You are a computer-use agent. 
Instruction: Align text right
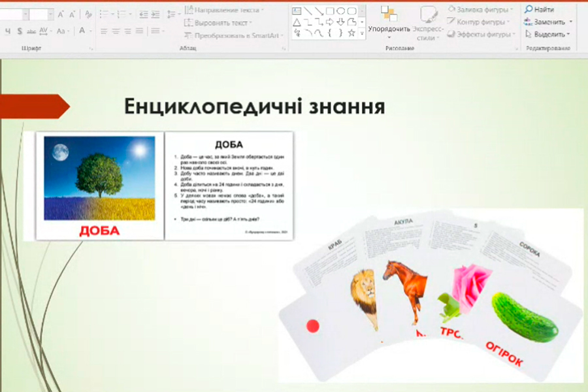point(128,31)
